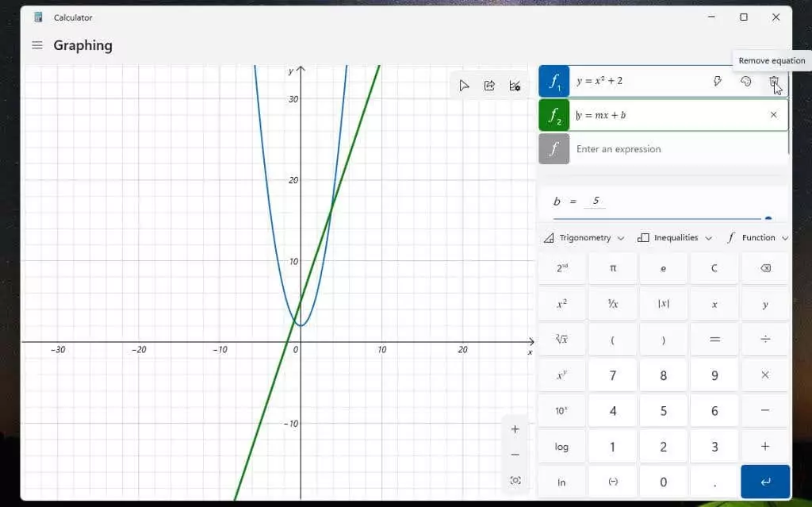Reset graph view to best fit

click(x=515, y=480)
